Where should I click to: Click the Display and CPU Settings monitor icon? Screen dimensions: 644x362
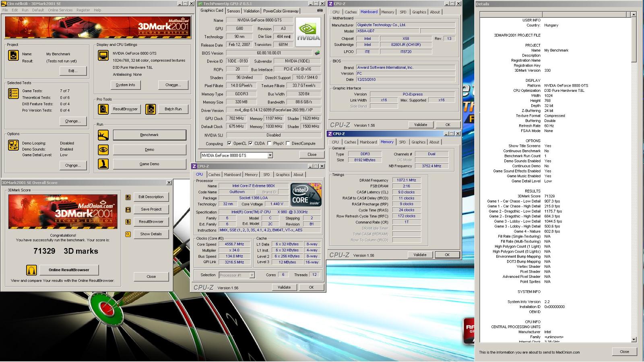tap(103, 55)
